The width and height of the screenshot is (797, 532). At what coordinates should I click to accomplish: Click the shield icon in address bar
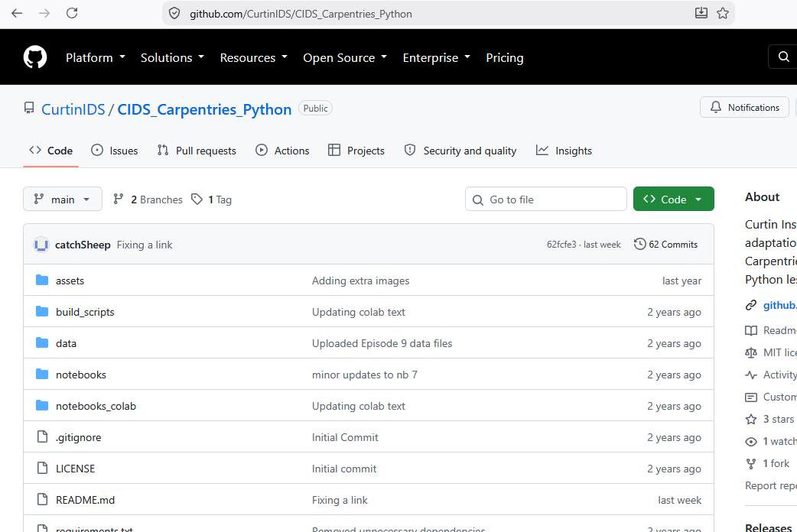coord(174,13)
